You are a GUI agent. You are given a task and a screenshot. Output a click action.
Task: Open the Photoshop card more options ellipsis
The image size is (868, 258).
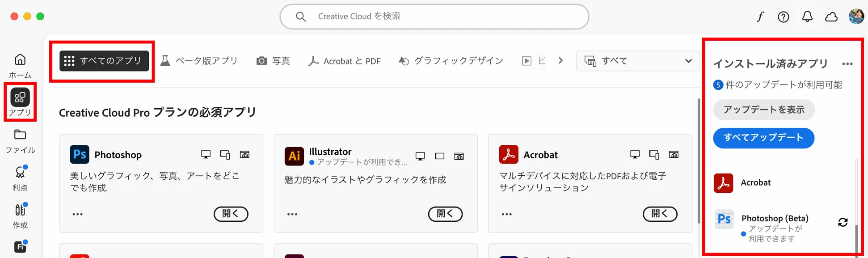click(78, 214)
